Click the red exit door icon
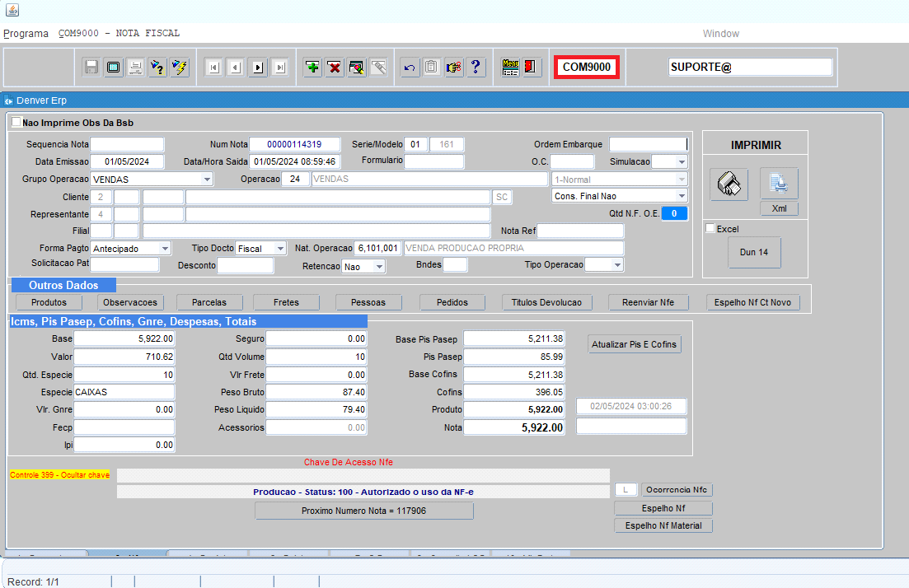The height and width of the screenshot is (588, 909). [x=532, y=68]
